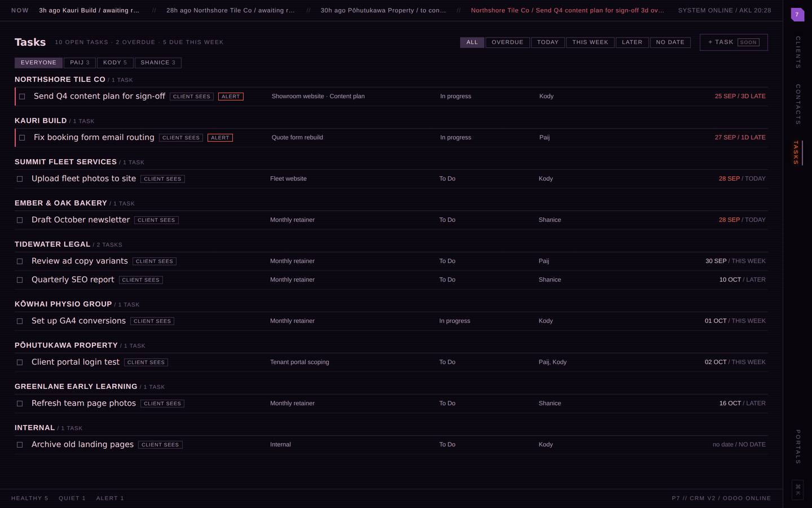812x508 pixels.
Task: Show tasks scheduled for Later
Action: coord(632,42)
